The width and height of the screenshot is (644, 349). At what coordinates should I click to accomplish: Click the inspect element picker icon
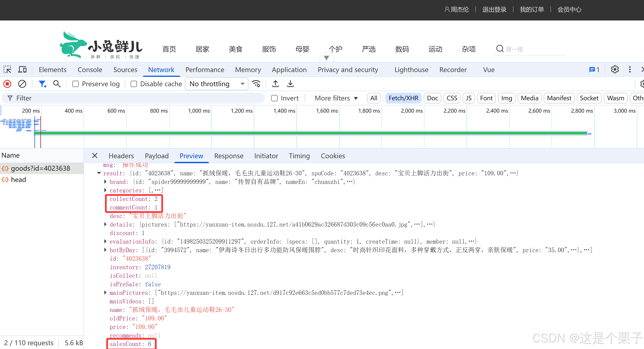tap(7, 70)
